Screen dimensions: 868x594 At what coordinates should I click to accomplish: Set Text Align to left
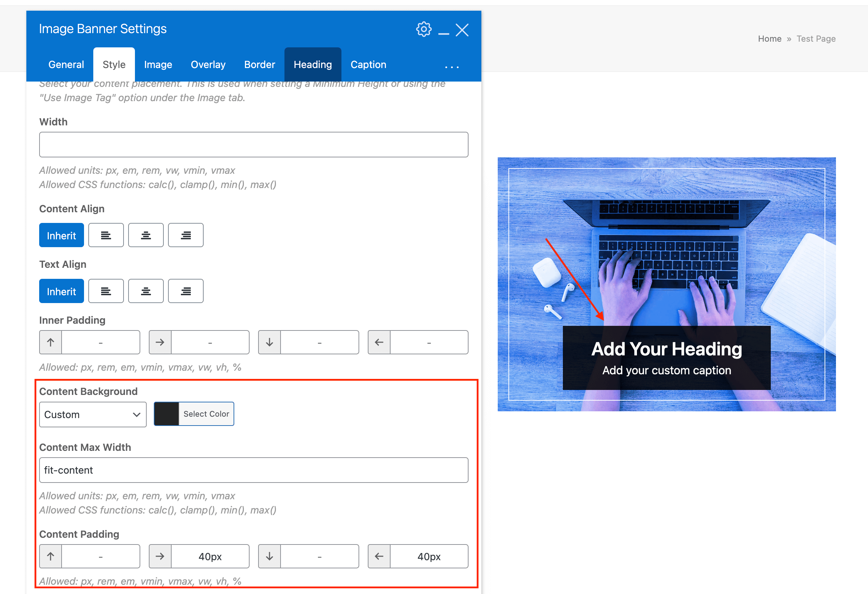click(x=106, y=291)
